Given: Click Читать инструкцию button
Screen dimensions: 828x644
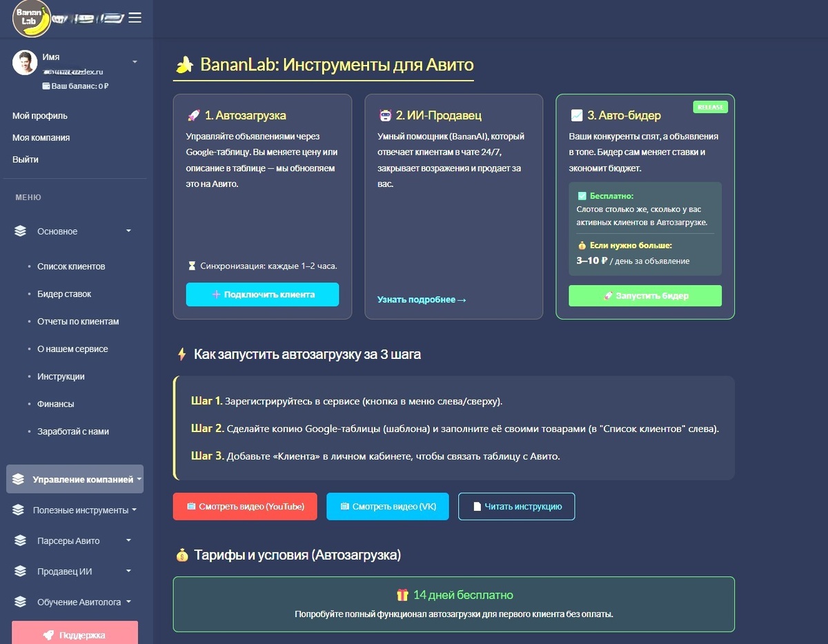Looking at the screenshot, I should click(517, 507).
